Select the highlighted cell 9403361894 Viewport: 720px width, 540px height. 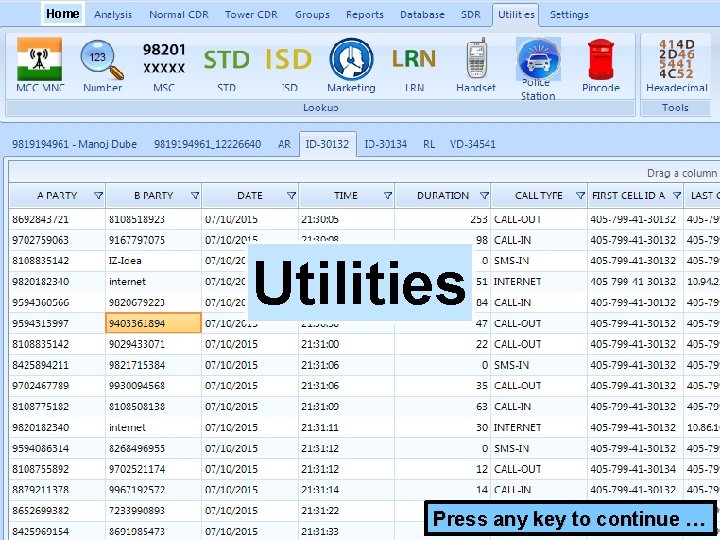pyautogui.click(x=153, y=323)
